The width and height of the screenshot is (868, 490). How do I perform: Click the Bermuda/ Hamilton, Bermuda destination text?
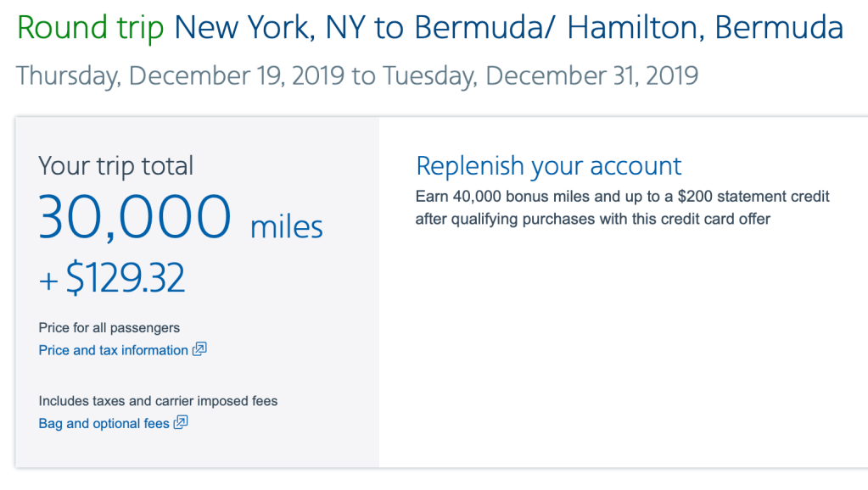click(629, 29)
